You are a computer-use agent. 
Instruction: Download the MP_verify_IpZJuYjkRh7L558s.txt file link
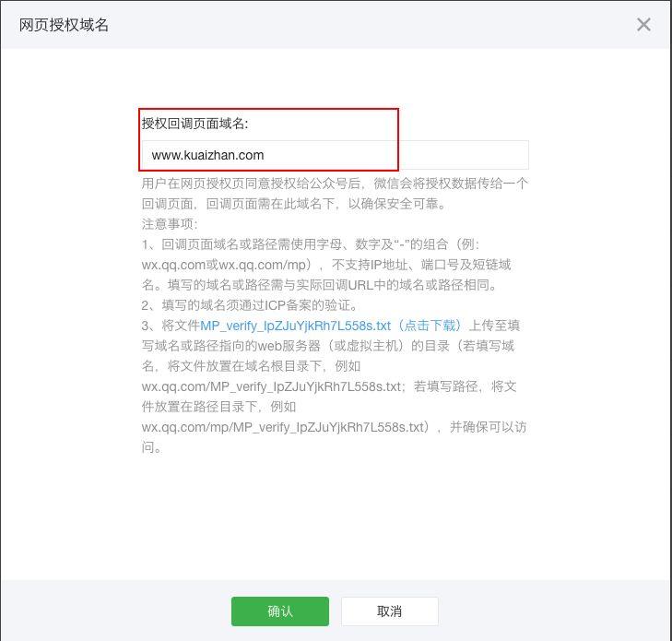[296, 326]
